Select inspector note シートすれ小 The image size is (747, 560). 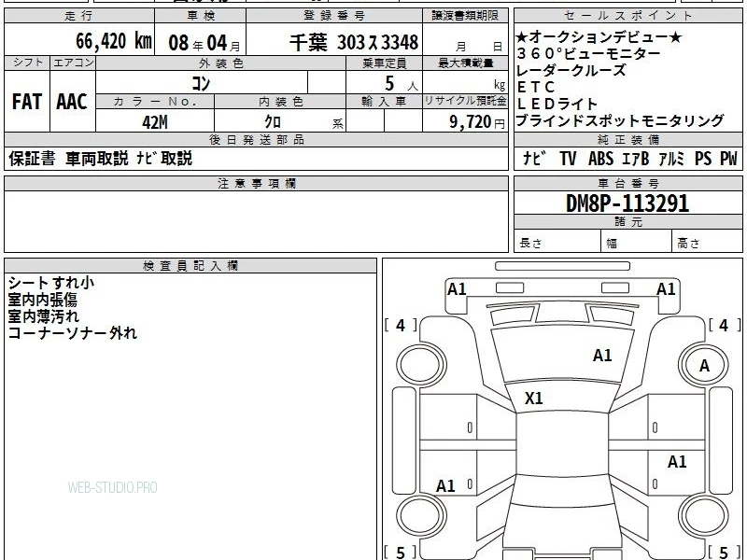[51, 283]
